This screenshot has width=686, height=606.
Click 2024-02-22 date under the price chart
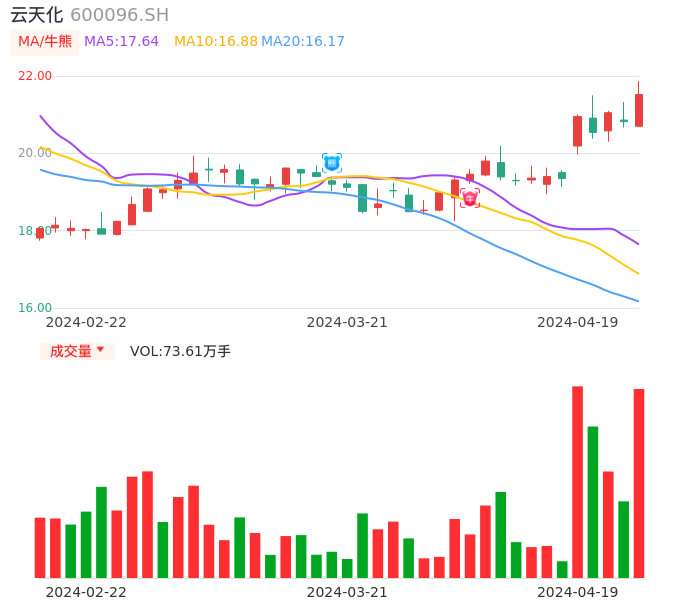point(86,322)
